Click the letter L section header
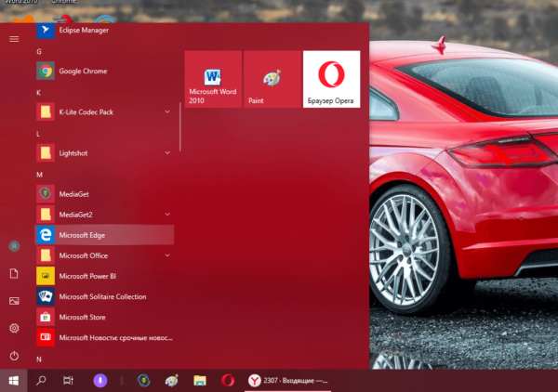The width and height of the screenshot is (558, 392). pyautogui.click(x=38, y=134)
